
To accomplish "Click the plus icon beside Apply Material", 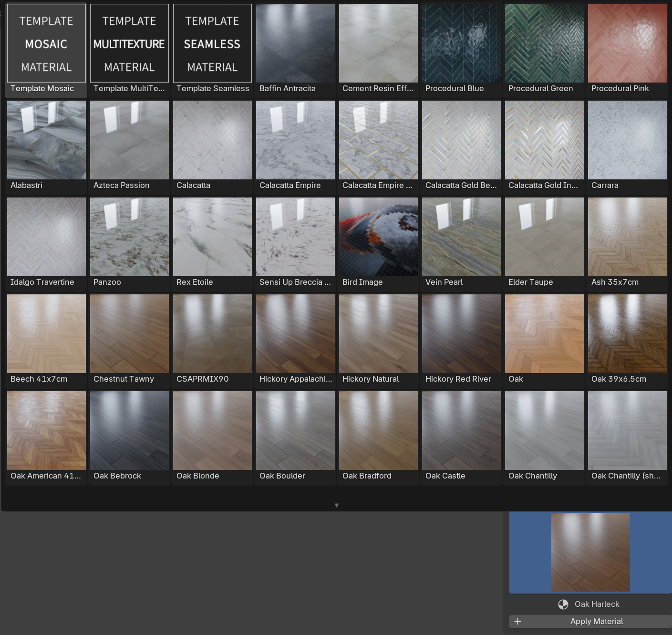I will 517,621.
